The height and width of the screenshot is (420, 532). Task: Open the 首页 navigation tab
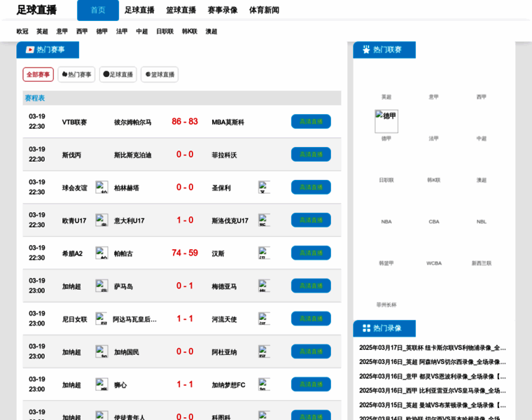point(98,10)
